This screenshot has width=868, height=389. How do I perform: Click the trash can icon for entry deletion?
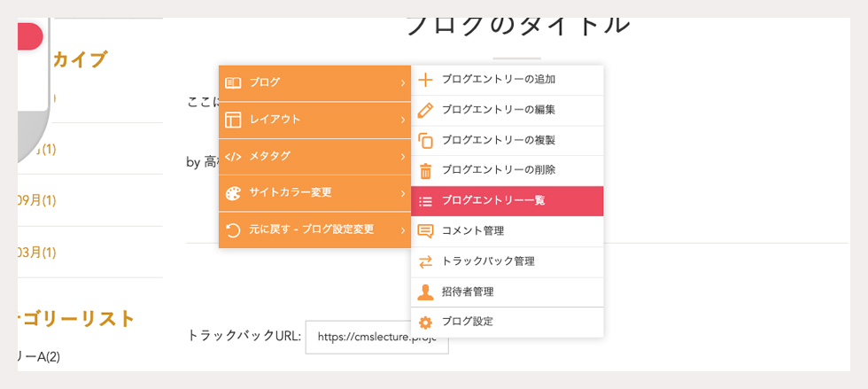click(x=425, y=171)
